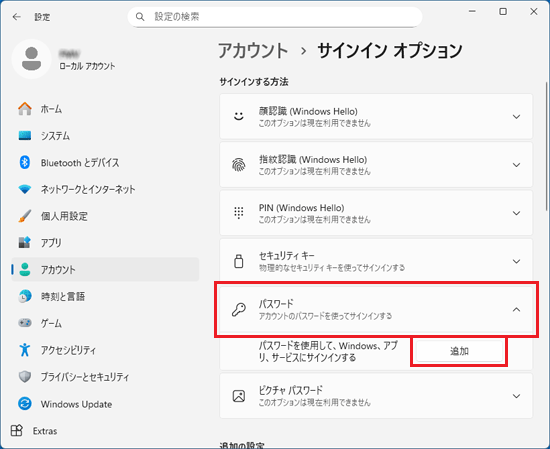The width and height of the screenshot is (550, 449).
Task: Click パスワード card title text
Action: point(276,303)
